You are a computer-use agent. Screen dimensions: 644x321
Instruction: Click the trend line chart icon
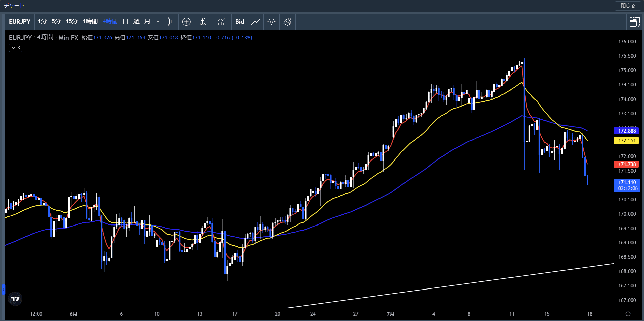(x=256, y=22)
